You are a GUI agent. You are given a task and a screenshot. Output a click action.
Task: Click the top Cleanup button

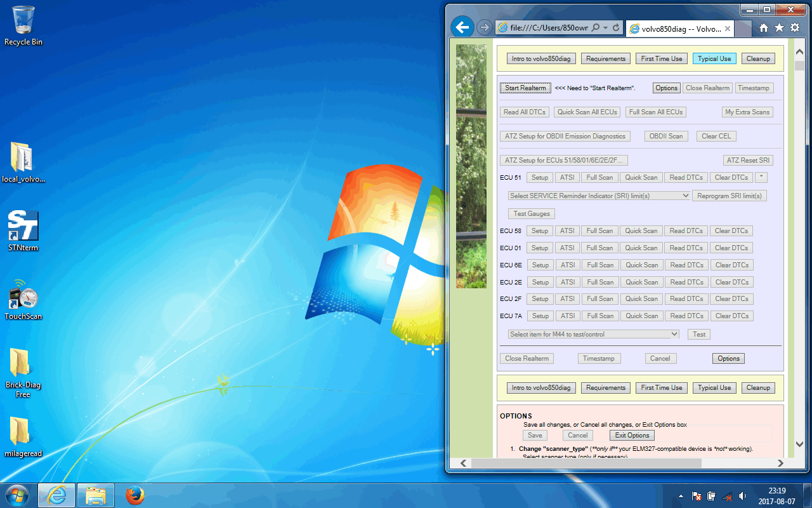[x=758, y=58]
